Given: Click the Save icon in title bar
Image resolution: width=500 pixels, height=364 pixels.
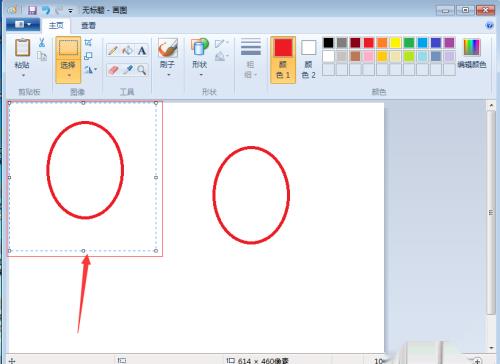Looking at the screenshot, I should [x=32, y=10].
